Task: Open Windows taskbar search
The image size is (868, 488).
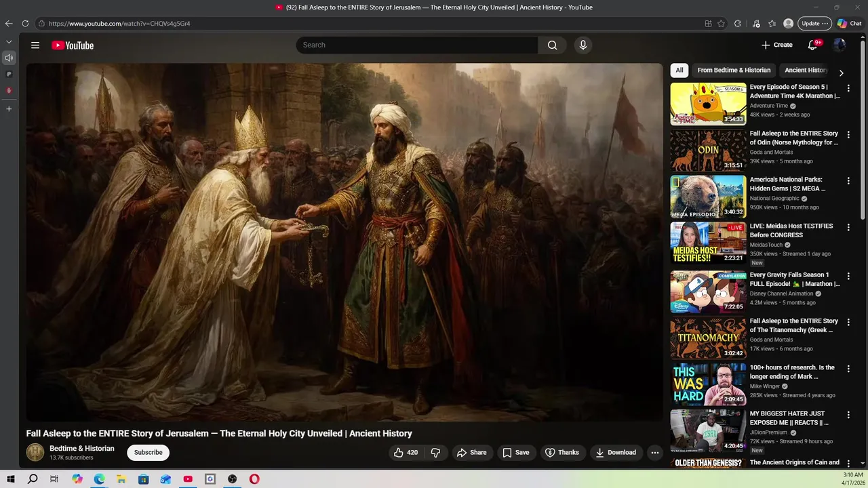Action: (x=33, y=479)
